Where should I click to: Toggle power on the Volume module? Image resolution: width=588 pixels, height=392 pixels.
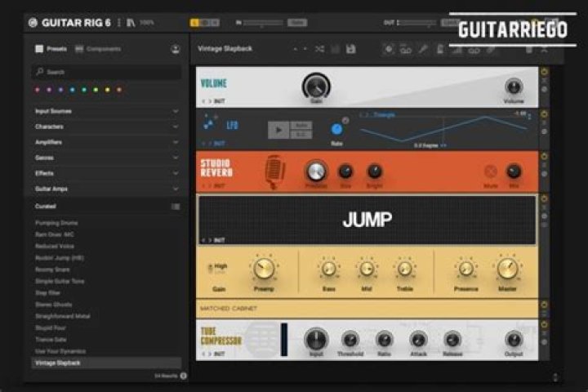coord(544,72)
